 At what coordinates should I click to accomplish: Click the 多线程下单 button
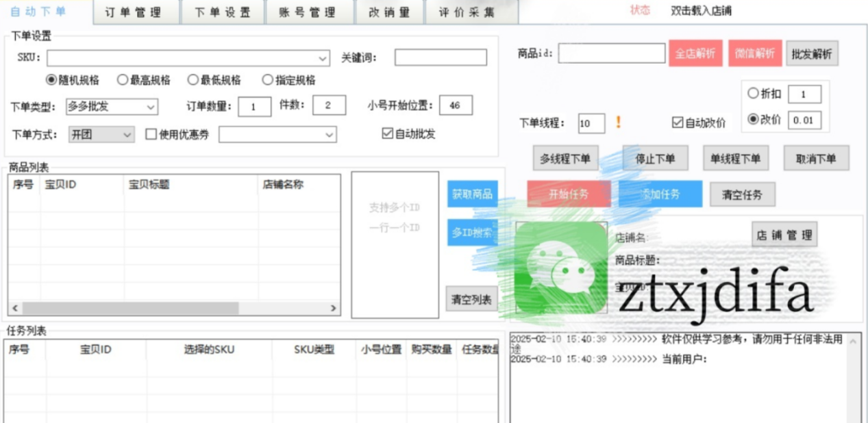pos(565,159)
